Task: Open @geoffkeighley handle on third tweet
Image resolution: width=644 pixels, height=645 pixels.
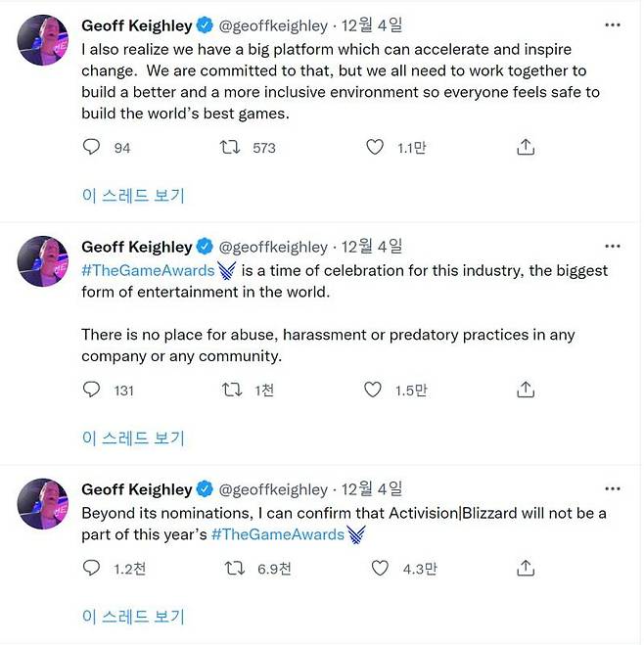Action: click(x=273, y=489)
